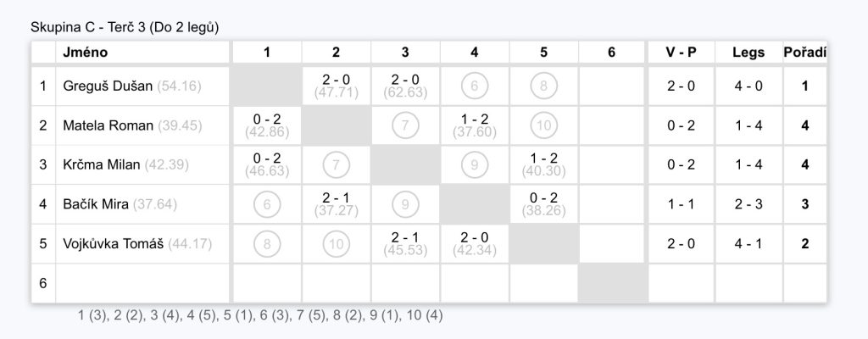Click the Legs column header
This screenshot has height=339, width=868.
(748, 52)
